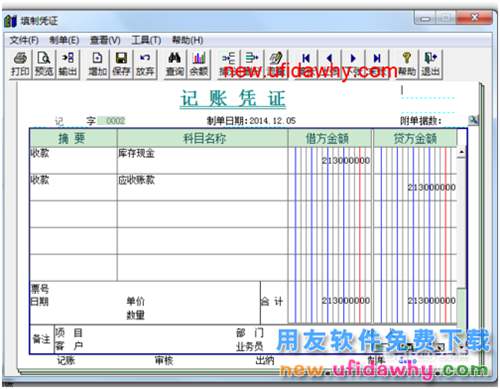
Task: Select 摘要 cell in 库存现金 row
Action: pos(73,160)
